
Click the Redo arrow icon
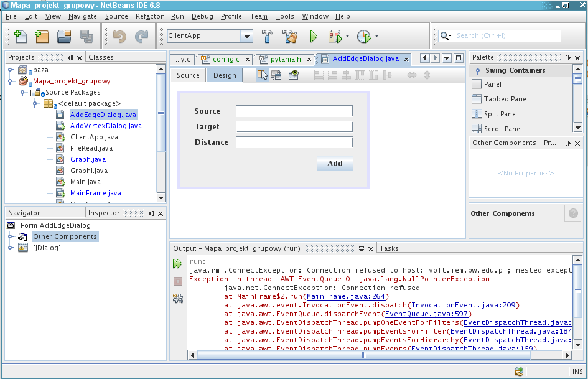tap(142, 36)
